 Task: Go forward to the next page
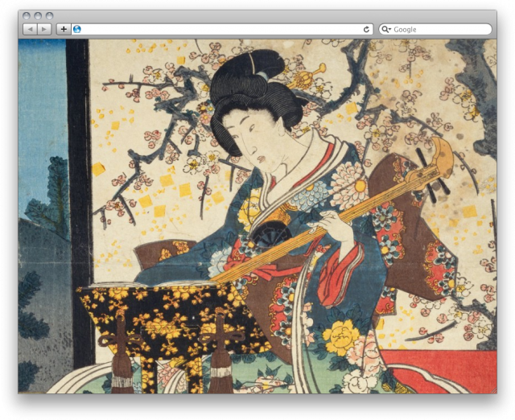[44, 29]
